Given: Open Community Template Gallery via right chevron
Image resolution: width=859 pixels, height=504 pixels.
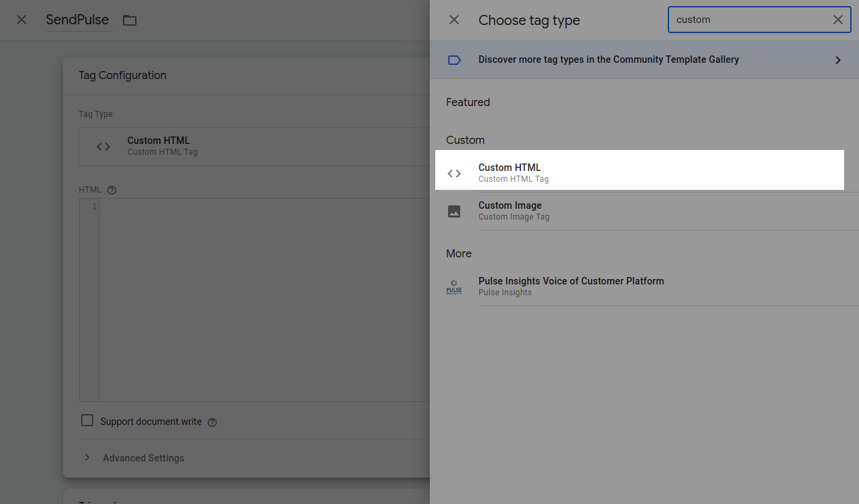Looking at the screenshot, I should (837, 60).
